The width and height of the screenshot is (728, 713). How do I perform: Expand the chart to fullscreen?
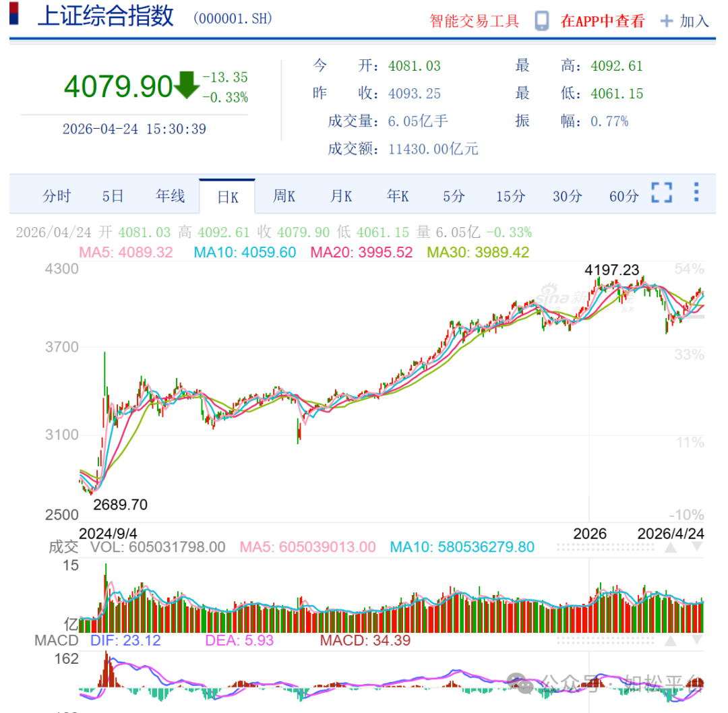click(x=661, y=193)
